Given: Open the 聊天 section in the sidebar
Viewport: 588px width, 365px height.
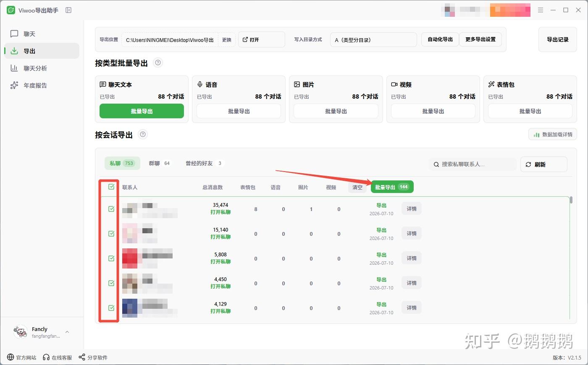Looking at the screenshot, I should point(42,34).
